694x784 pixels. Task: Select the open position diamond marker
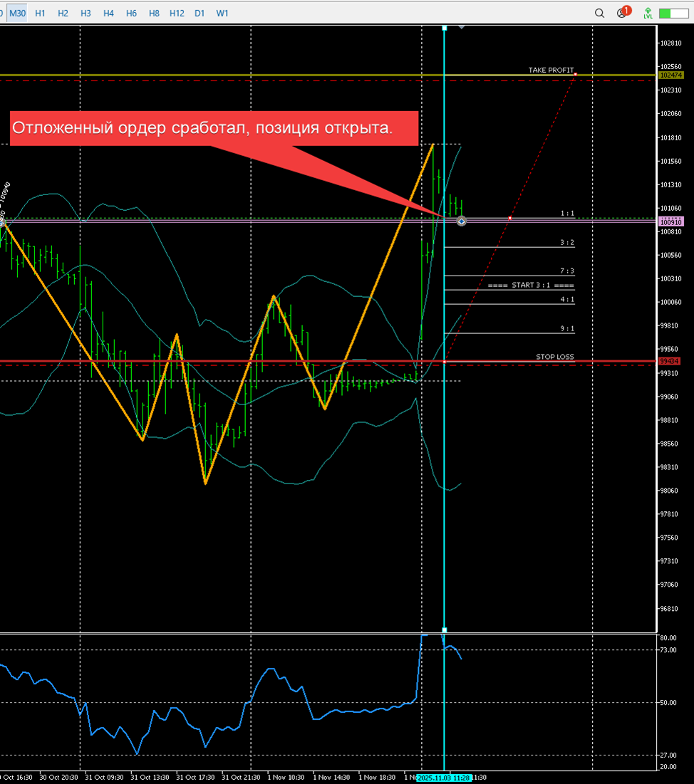(x=461, y=221)
